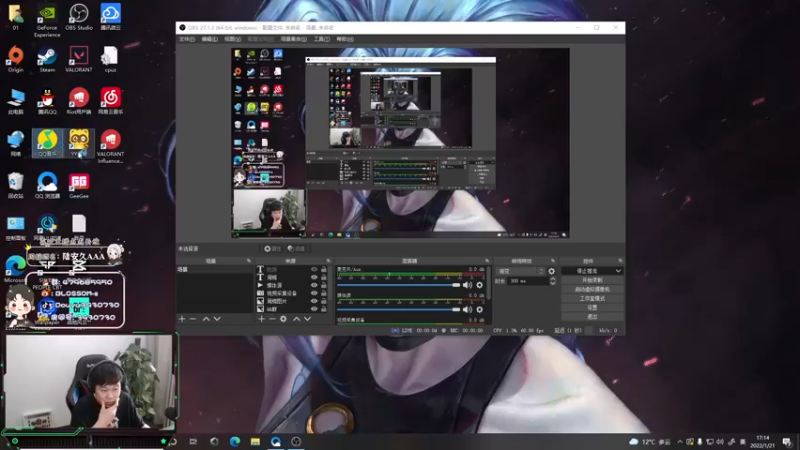Hide the 视频采集设备 source
This screenshot has height=450, width=800.
pos(314,293)
